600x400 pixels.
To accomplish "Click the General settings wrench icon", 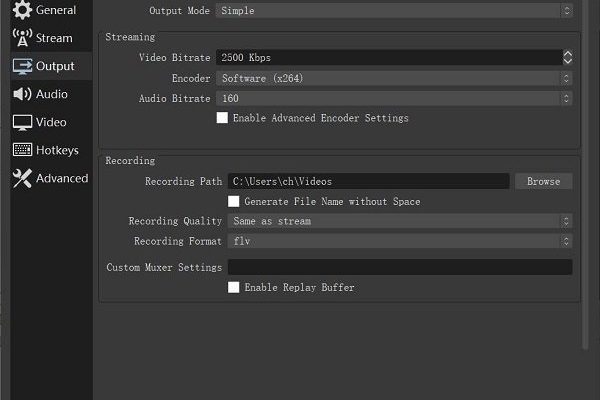I will point(21,10).
